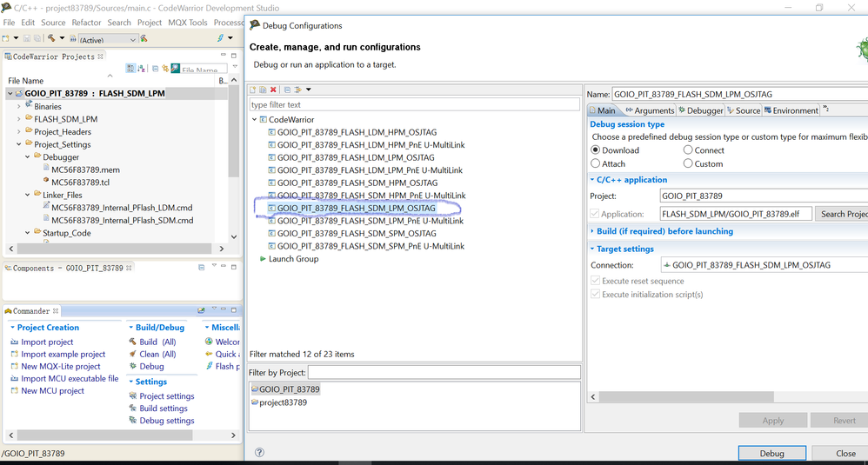Expand Build (if required) before launching section
This screenshot has height=465, width=868.
pos(592,231)
